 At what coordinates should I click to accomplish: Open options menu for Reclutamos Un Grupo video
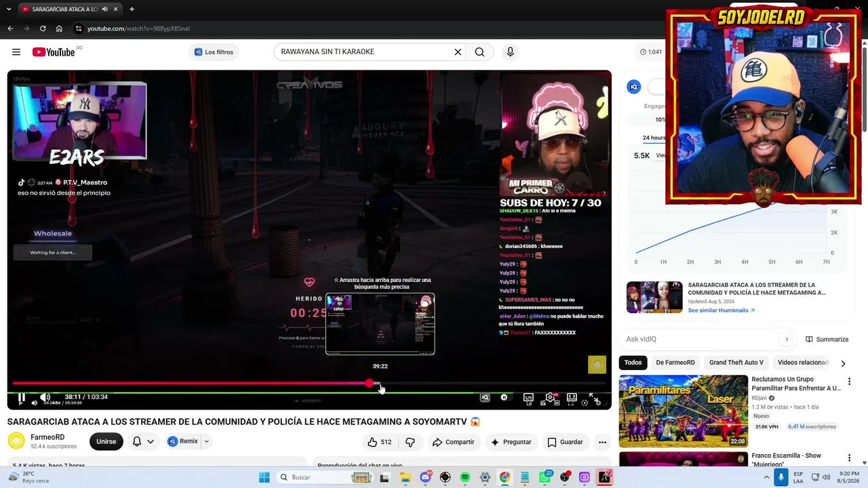click(x=849, y=382)
